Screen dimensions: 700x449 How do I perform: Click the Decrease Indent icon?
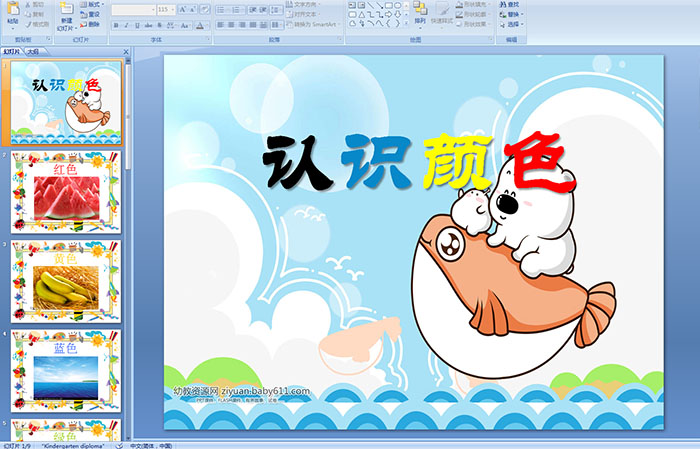coord(252,9)
